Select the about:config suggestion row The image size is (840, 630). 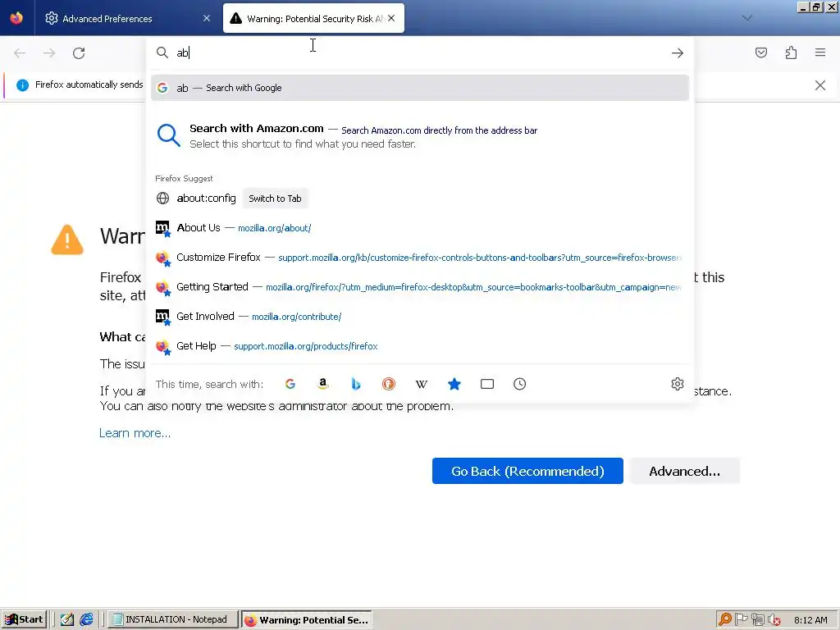point(420,199)
